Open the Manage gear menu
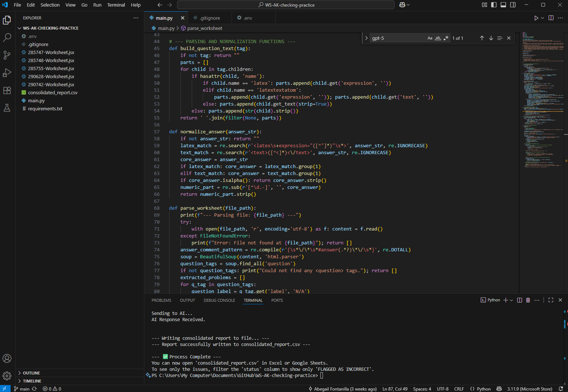 (x=7, y=376)
